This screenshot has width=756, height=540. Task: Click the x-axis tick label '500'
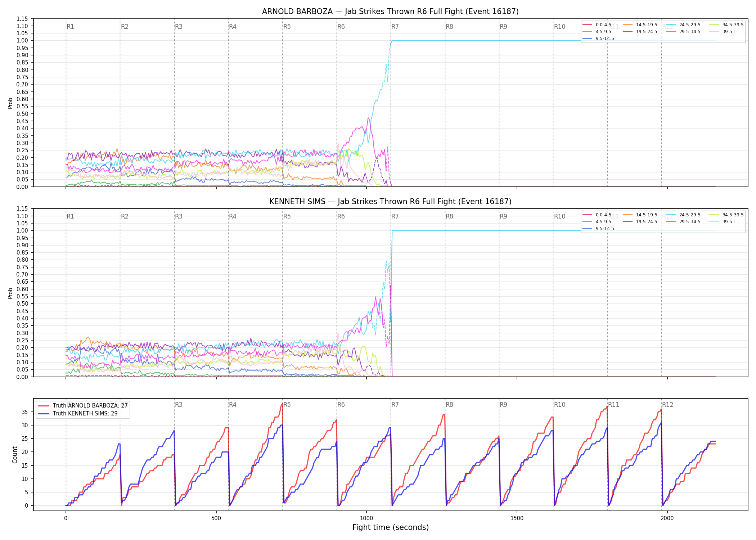pos(216,518)
